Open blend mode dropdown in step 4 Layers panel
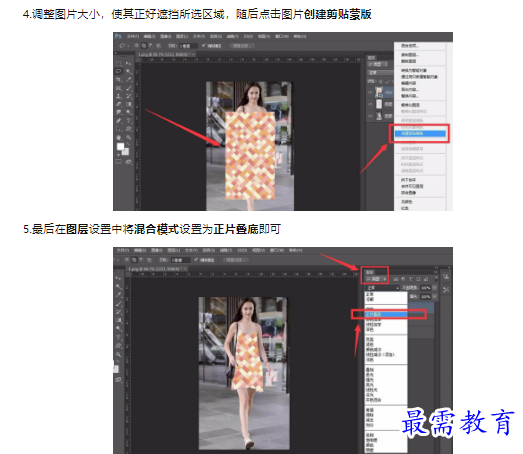Image resolution: width=523 pixels, height=454 pixels. pyautogui.click(x=380, y=72)
